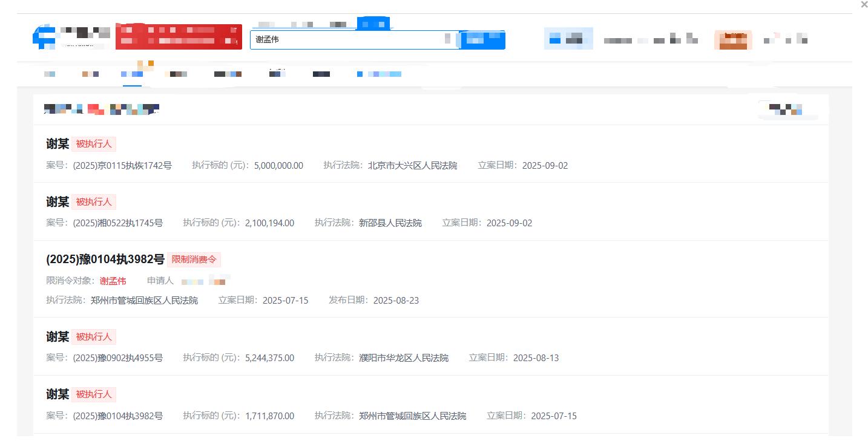Click the red 谢孟伟 name link

pos(113,281)
